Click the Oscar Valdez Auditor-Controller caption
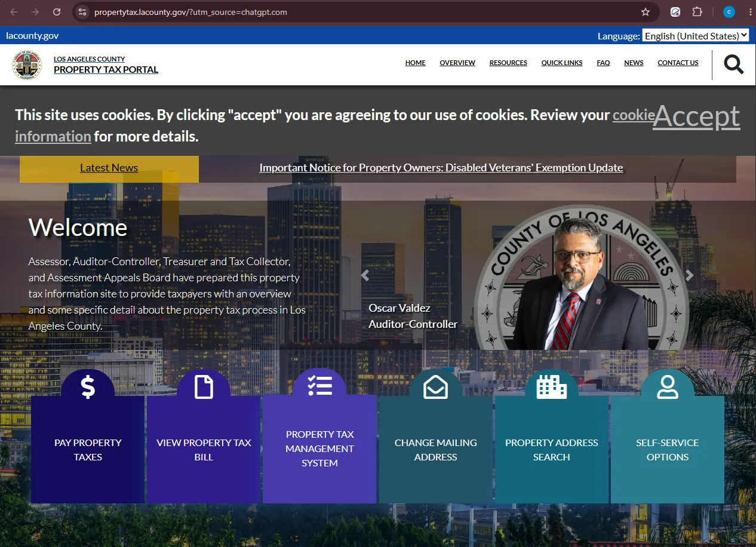Image resolution: width=756 pixels, height=547 pixels. [x=413, y=316]
